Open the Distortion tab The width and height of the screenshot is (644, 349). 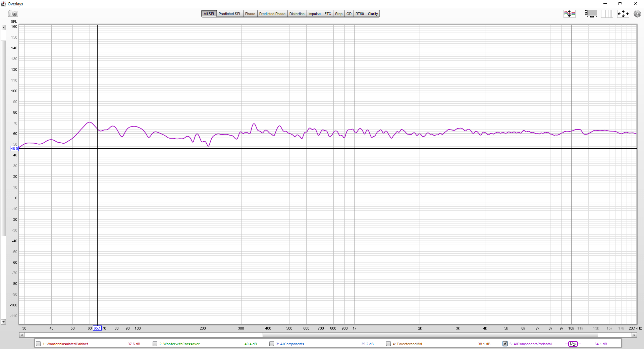point(297,14)
